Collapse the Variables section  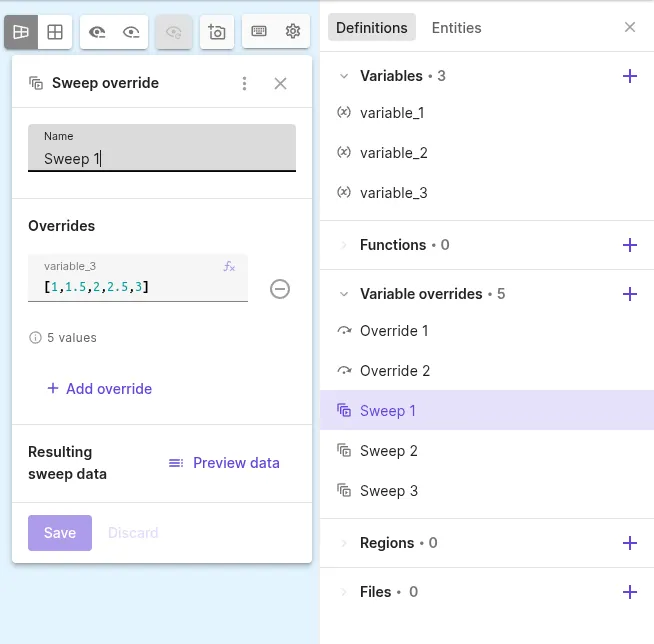(344, 76)
